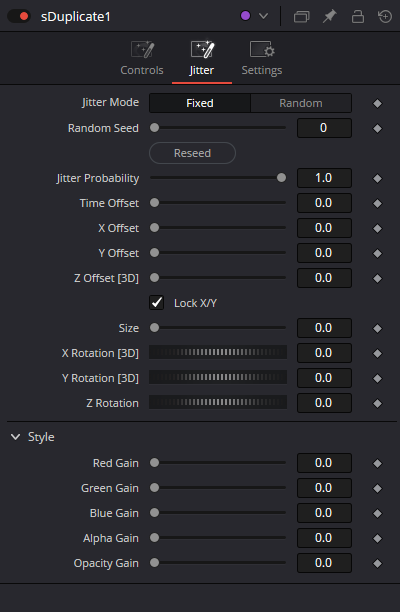
Task: Click the Random Seed slider handle
Action: click(155, 128)
